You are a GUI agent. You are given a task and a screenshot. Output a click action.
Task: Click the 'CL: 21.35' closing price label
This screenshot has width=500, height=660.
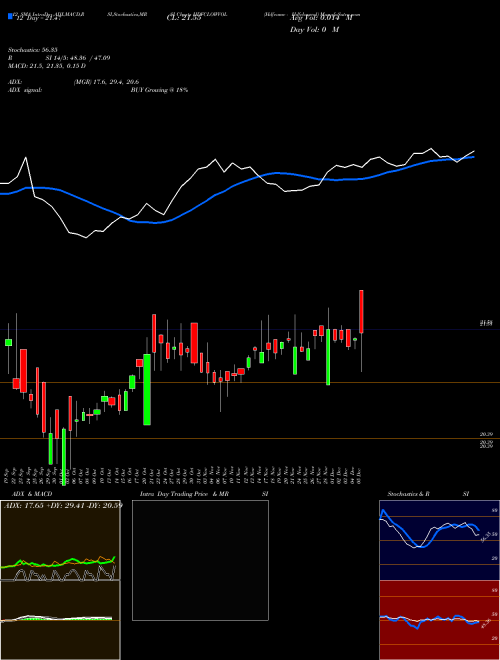click(x=184, y=18)
